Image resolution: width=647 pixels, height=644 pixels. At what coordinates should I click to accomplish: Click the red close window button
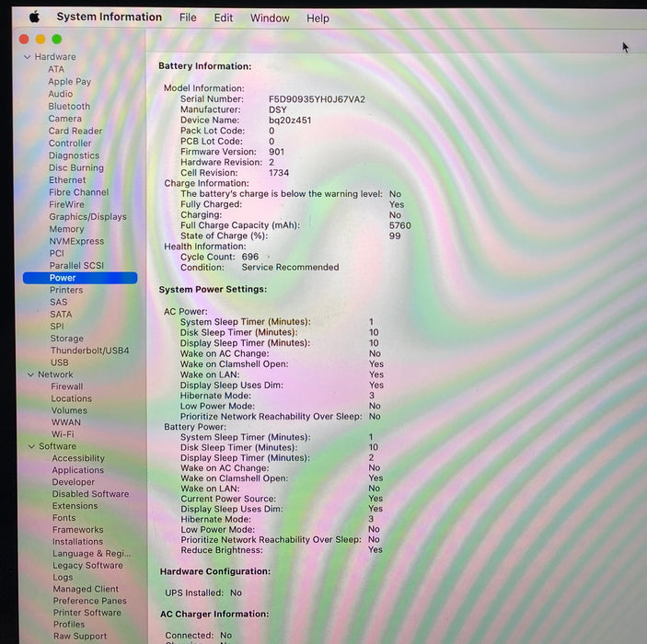click(24, 40)
